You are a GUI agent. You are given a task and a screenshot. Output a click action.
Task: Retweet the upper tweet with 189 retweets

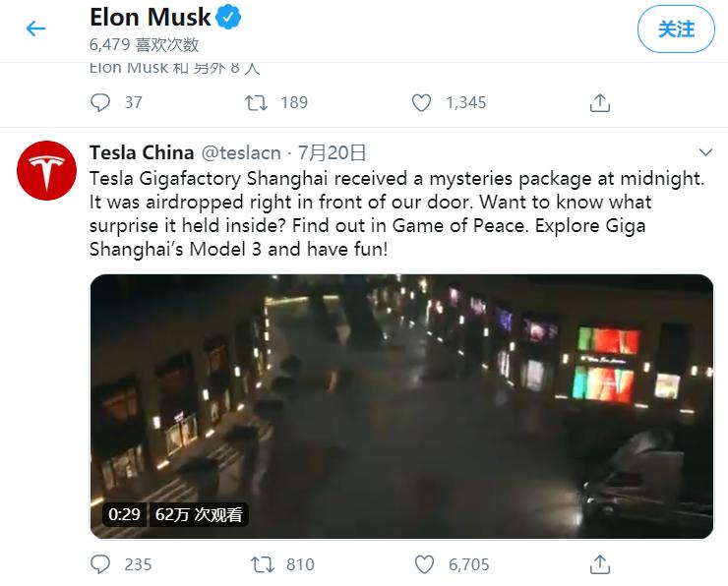click(x=256, y=101)
